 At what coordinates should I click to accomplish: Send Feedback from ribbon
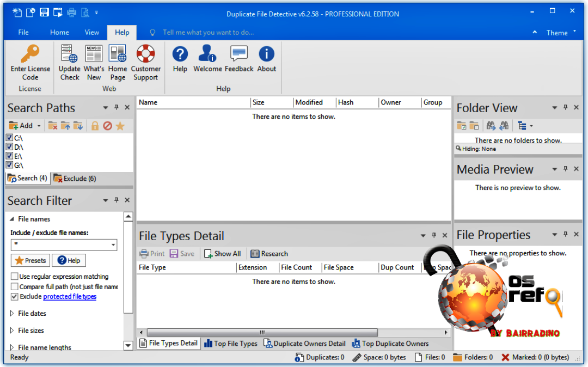[x=239, y=59]
